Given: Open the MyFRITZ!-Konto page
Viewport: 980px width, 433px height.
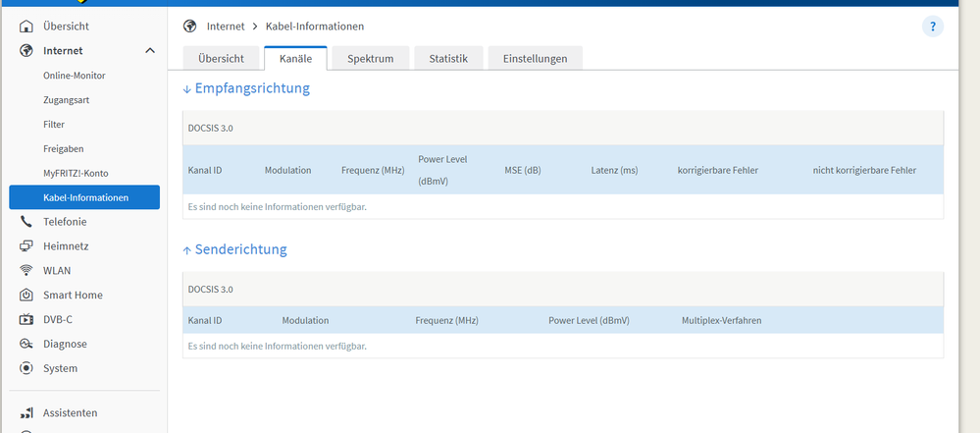Looking at the screenshot, I should click(76, 173).
